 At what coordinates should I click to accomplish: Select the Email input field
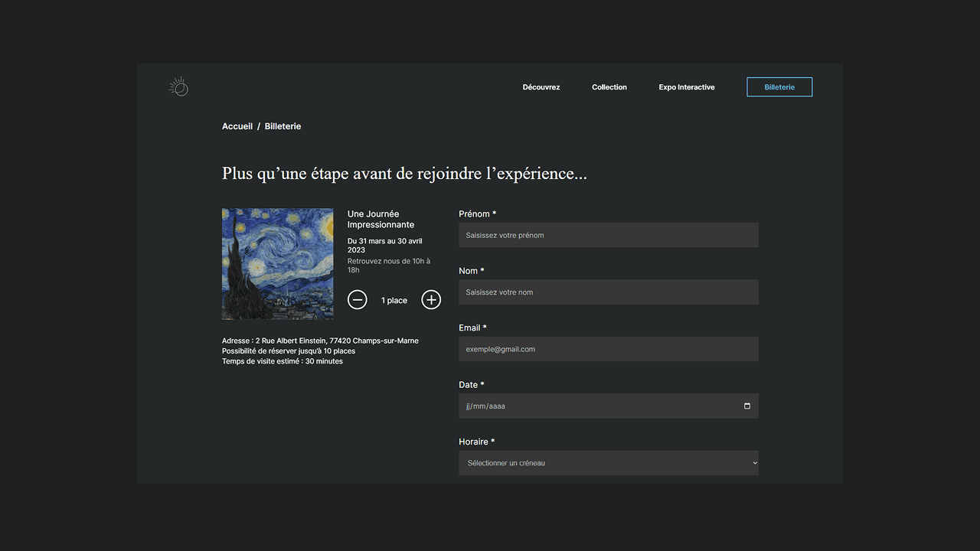pos(608,349)
